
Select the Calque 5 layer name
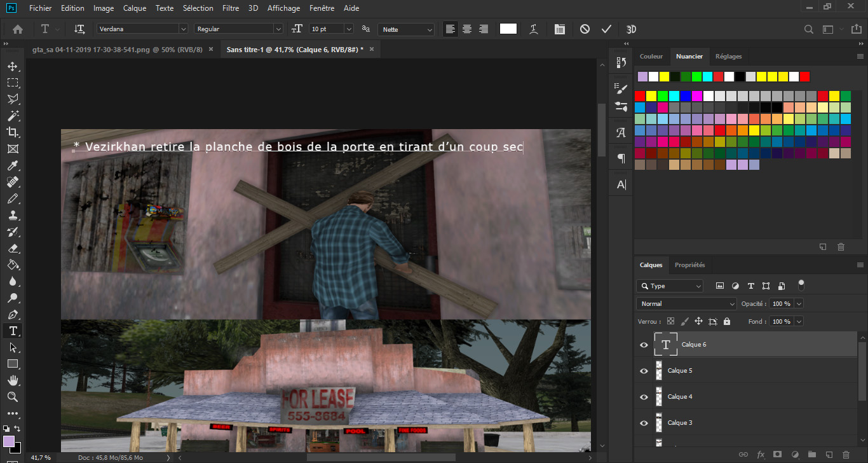pos(680,371)
